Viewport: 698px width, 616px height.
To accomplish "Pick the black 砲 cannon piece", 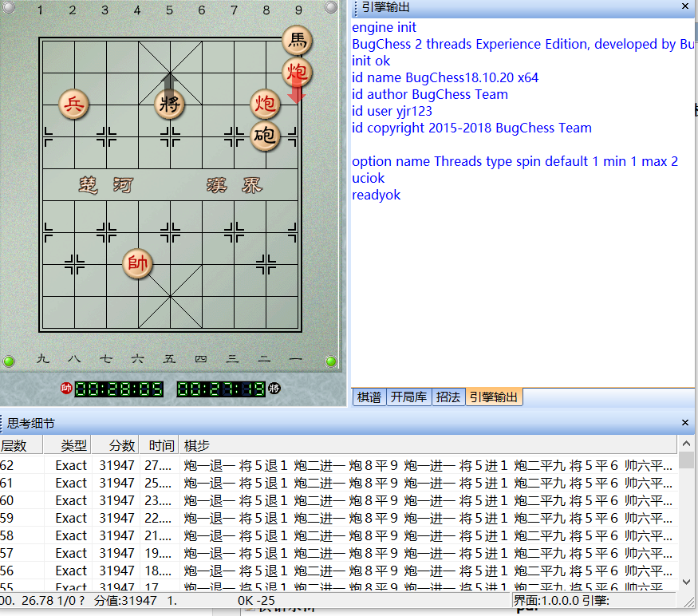I will (x=265, y=136).
